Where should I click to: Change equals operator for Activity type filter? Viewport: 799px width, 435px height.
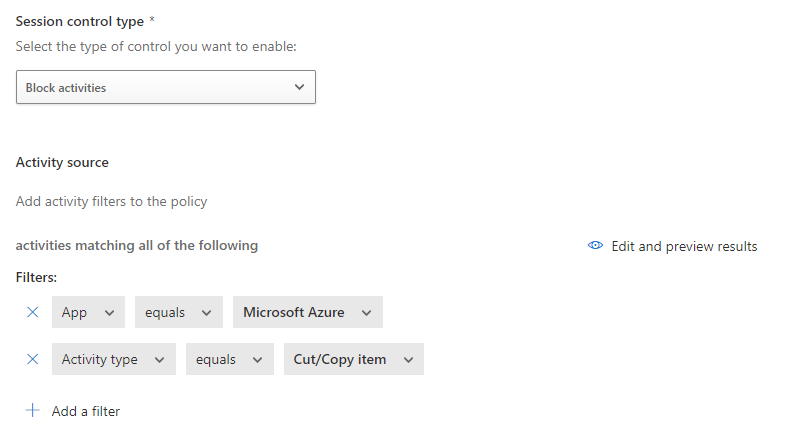tap(228, 359)
